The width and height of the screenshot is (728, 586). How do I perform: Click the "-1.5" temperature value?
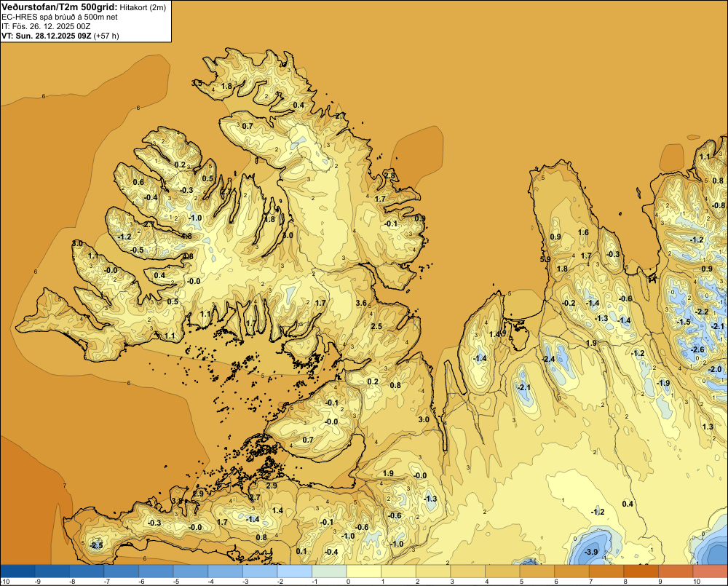(684, 322)
